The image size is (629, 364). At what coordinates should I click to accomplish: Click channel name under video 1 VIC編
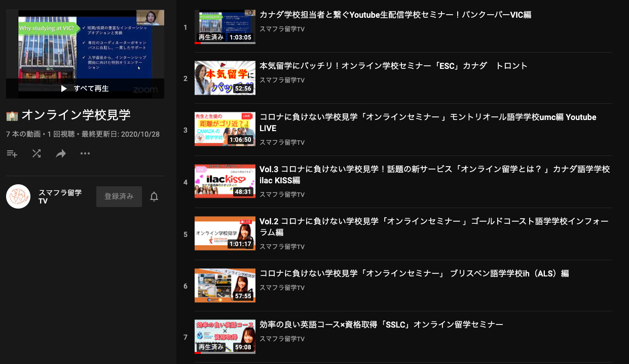click(282, 29)
